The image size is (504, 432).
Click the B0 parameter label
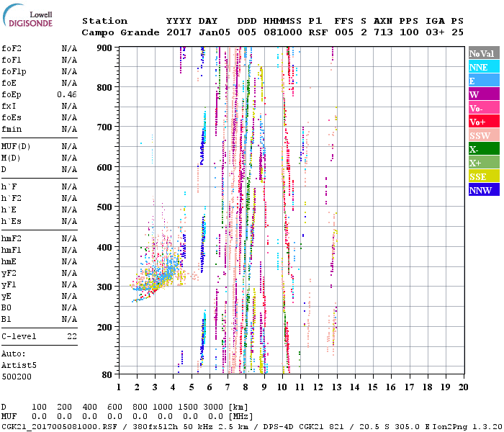tap(6, 308)
